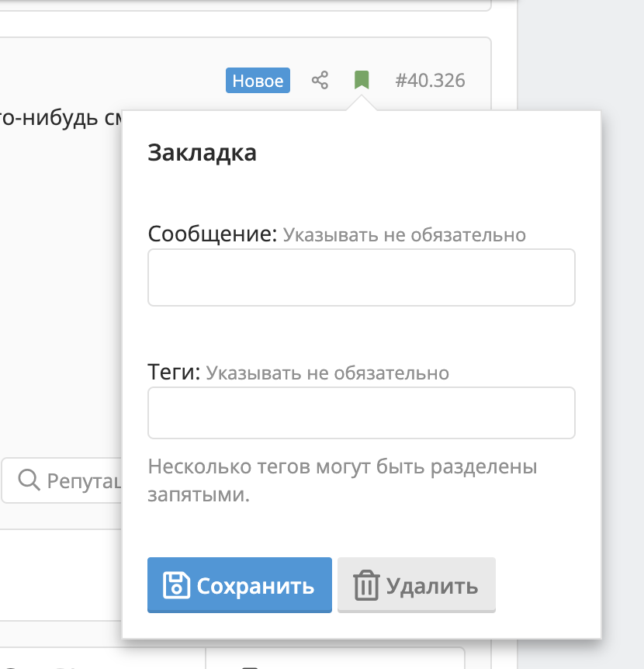Open post number #40.326 link
This screenshot has width=644, height=669.
coord(430,80)
